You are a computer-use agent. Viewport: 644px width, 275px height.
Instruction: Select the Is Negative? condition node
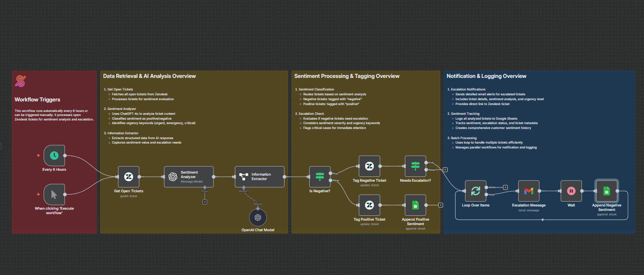click(320, 177)
